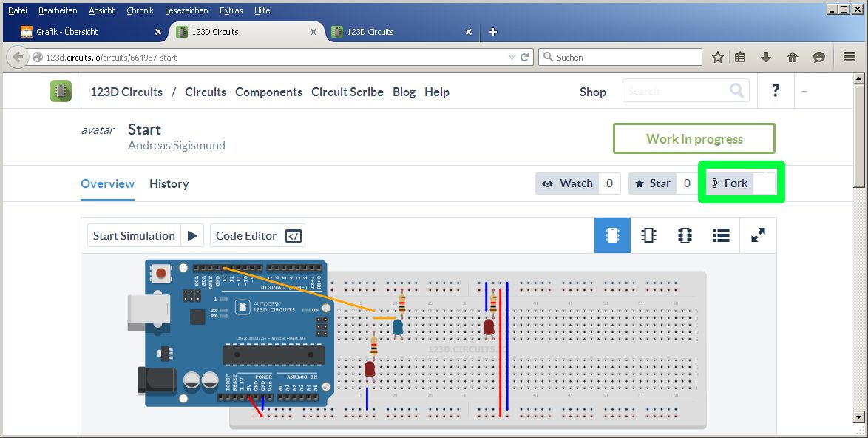Viewport: 868px width, 438px height.
Task: Click the Fork button
Action: pos(730,183)
